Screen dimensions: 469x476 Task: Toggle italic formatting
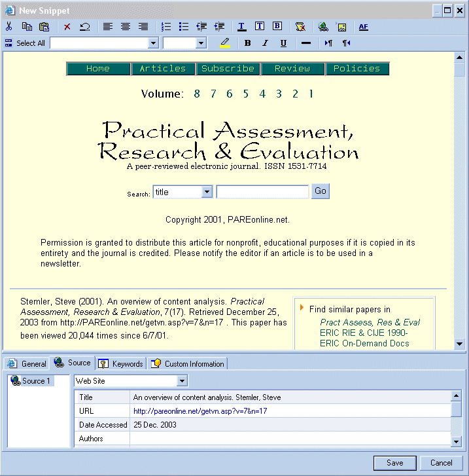265,43
